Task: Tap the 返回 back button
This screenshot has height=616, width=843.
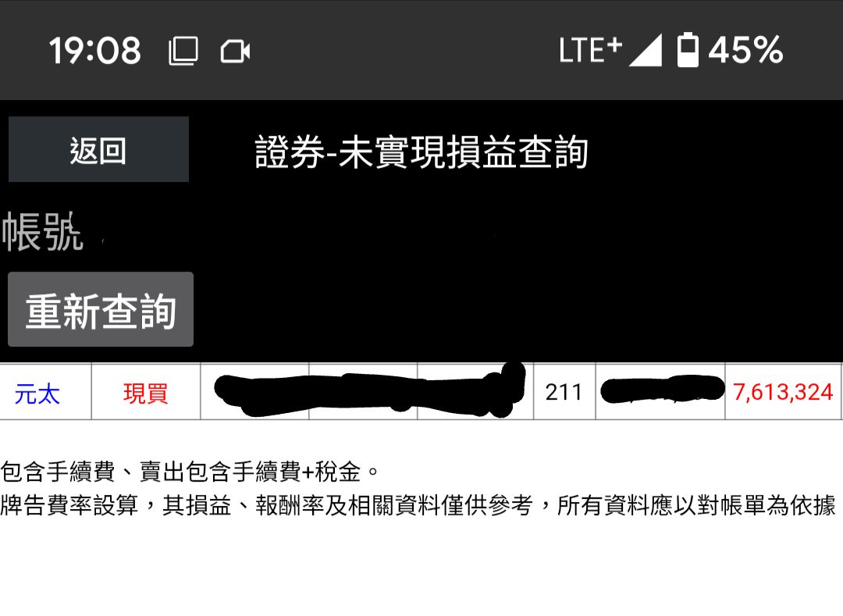Action: click(98, 149)
